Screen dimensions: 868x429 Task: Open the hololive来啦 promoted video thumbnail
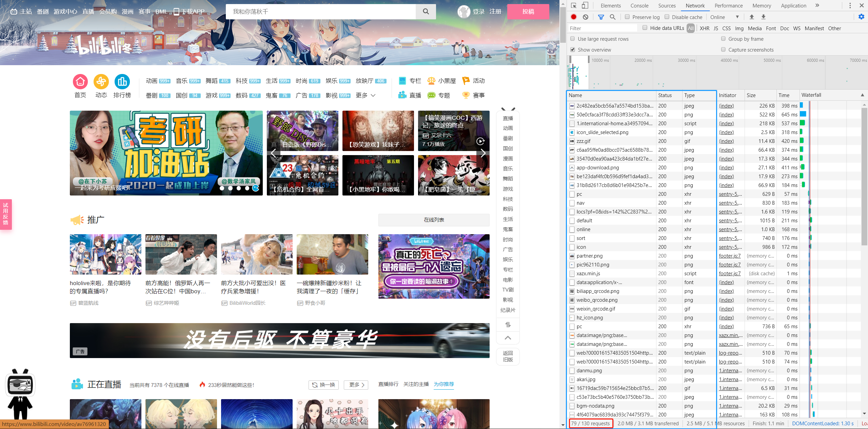(105, 254)
